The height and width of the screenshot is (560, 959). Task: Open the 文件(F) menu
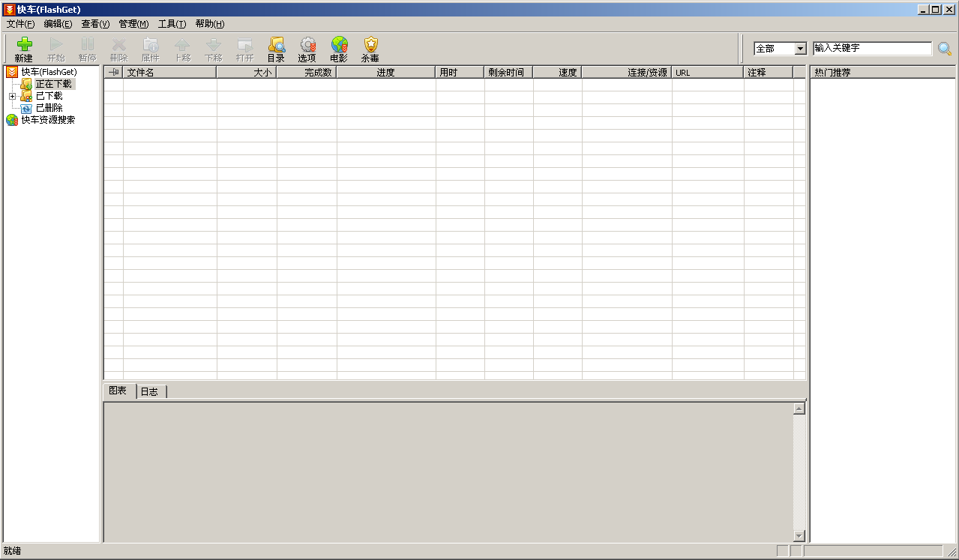pyautogui.click(x=20, y=24)
